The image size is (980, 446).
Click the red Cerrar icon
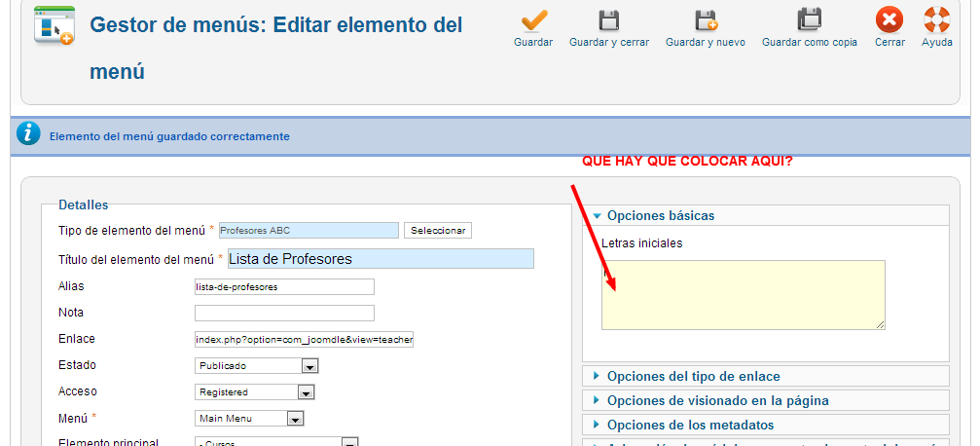[x=889, y=20]
